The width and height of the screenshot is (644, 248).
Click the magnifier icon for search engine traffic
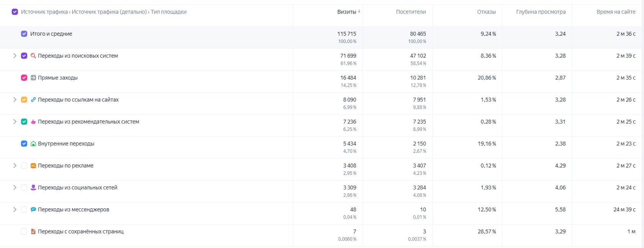pos(33,56)
